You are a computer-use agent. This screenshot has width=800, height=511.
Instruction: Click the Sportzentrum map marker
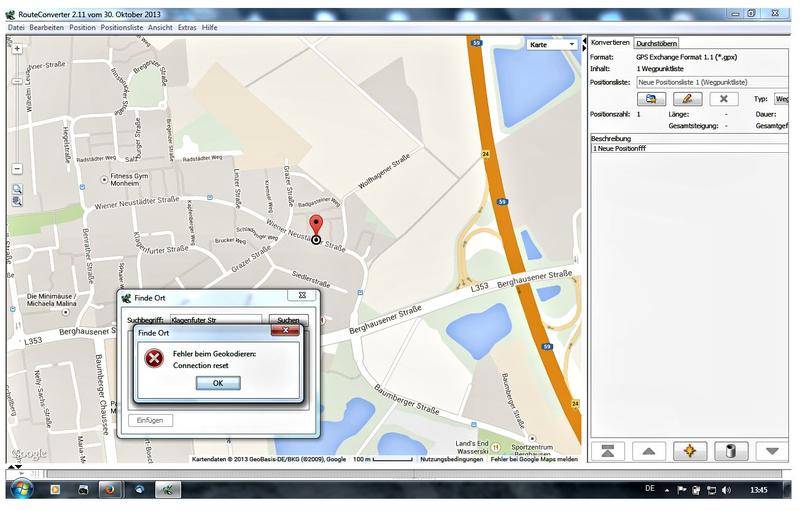tap(532, 438)
